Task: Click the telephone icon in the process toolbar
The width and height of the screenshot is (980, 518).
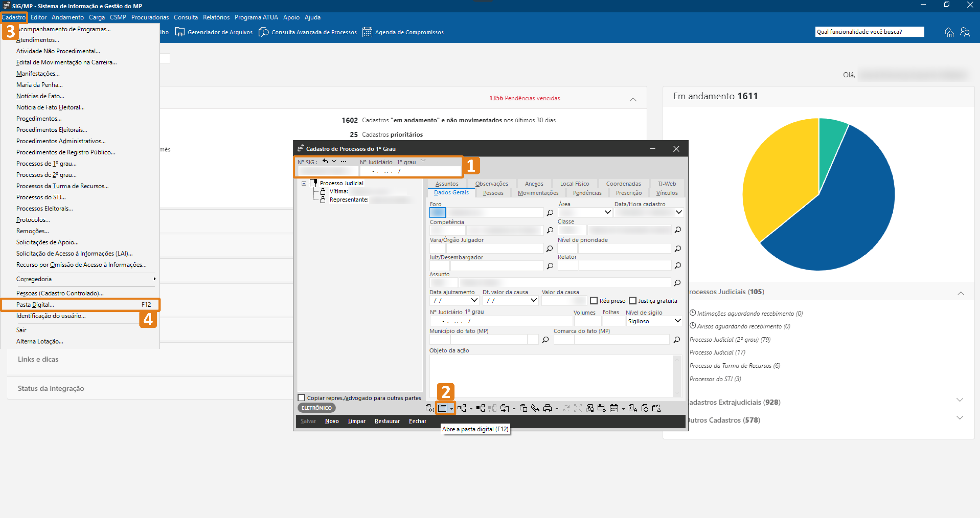Action: (535, 408)
